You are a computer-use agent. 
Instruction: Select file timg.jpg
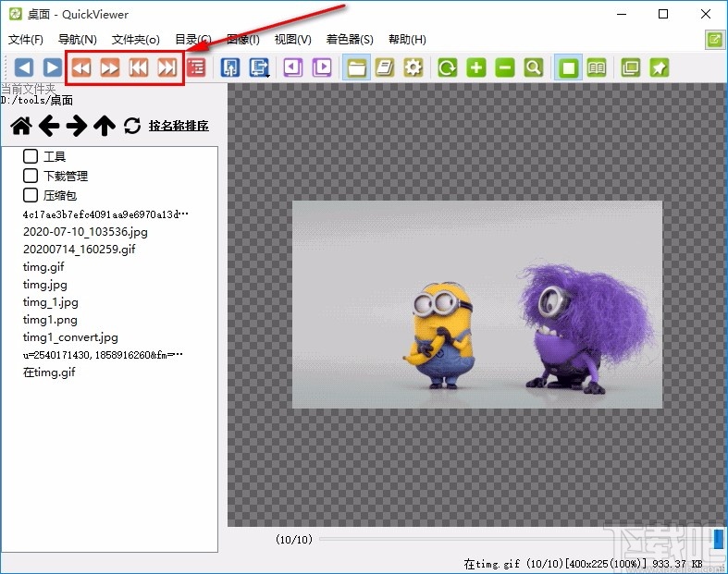point(45,285)
